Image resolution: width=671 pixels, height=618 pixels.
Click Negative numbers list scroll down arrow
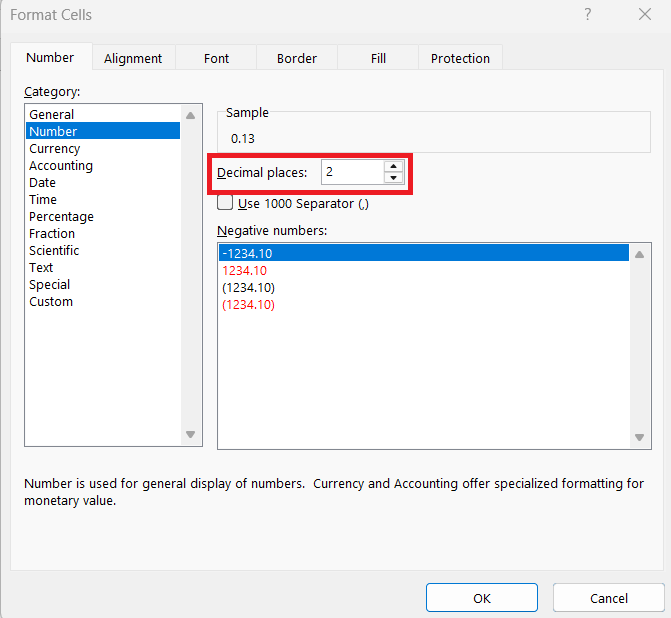[x=639, y=437]
